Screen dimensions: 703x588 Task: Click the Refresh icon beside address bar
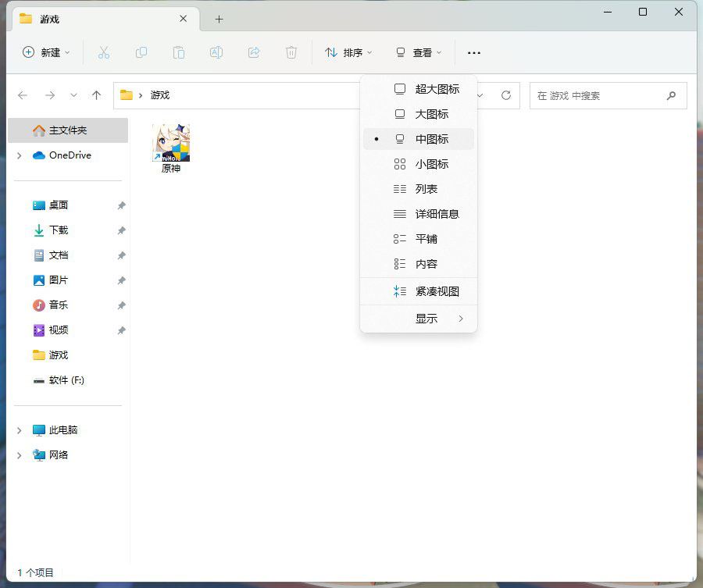pos(505,95)
